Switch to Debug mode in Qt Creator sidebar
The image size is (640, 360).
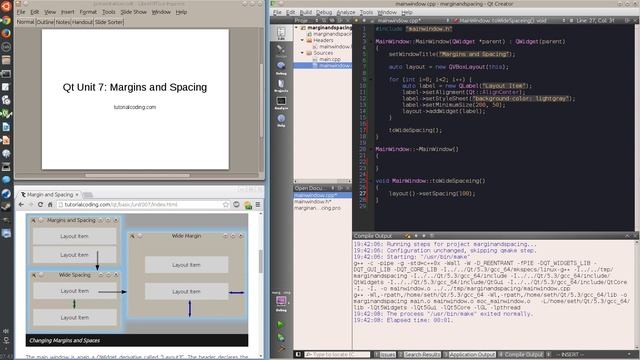click(281, 68)
